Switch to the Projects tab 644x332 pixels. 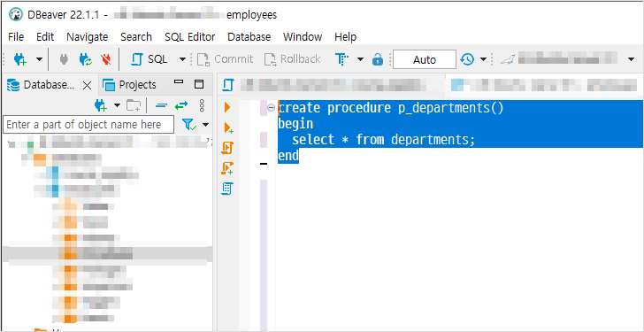point(129,85)
